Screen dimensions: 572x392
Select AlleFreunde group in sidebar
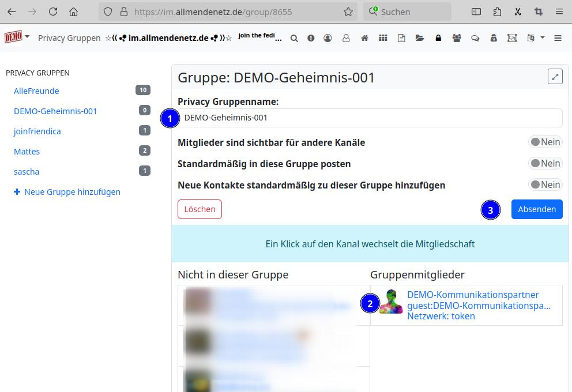[x=36, y=91]
